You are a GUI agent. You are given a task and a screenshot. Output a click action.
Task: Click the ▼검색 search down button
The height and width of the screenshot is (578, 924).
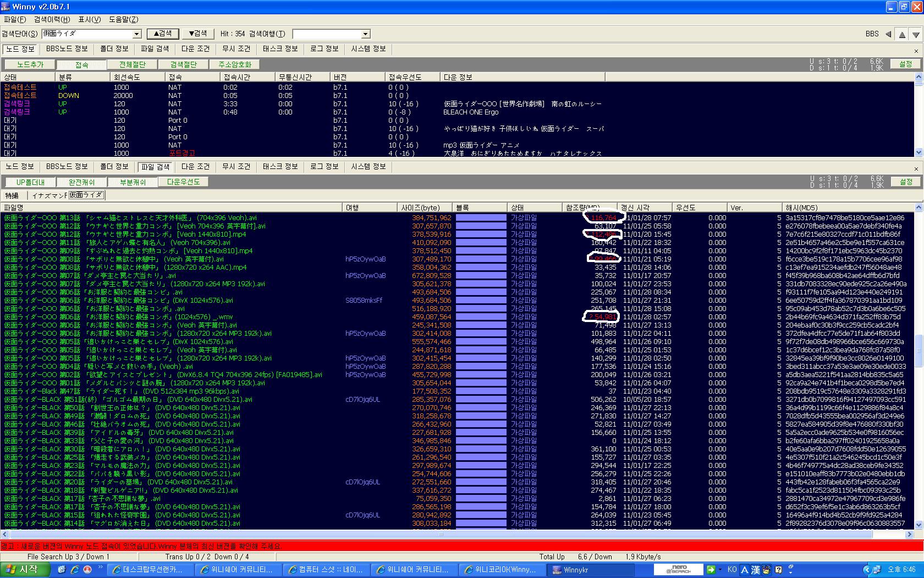coord(197,34)
